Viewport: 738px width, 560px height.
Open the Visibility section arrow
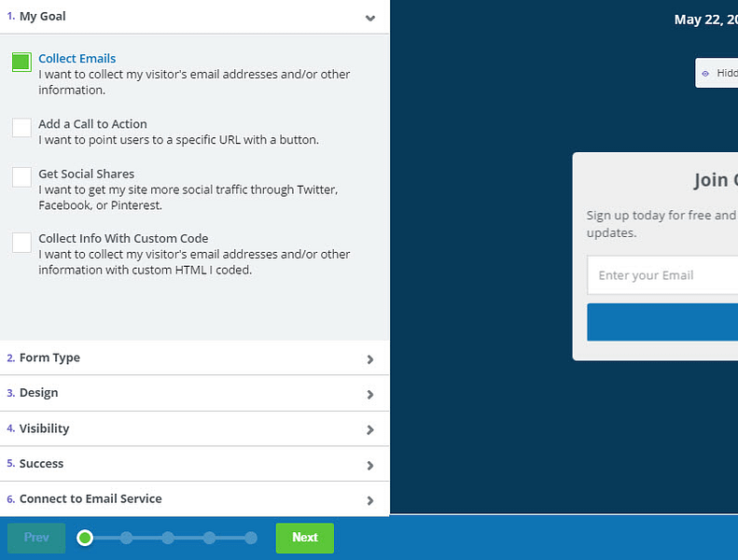(x=370, y=430)
